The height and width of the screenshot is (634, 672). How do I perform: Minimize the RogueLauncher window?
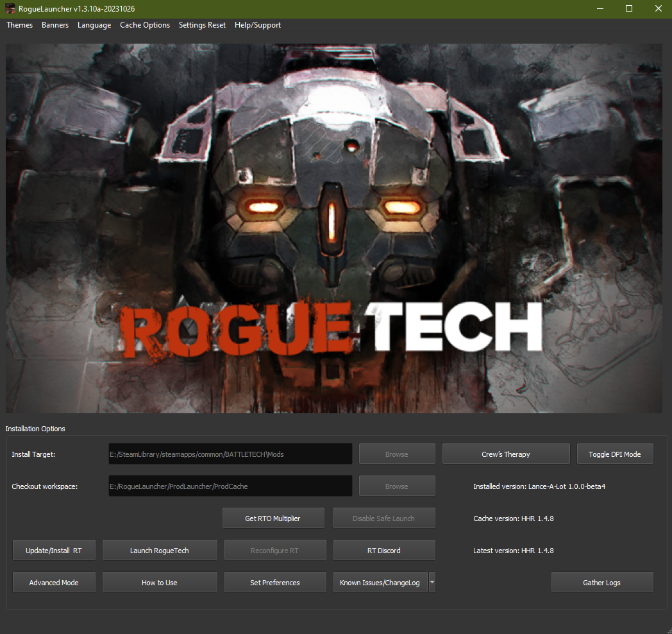point(600,8)
